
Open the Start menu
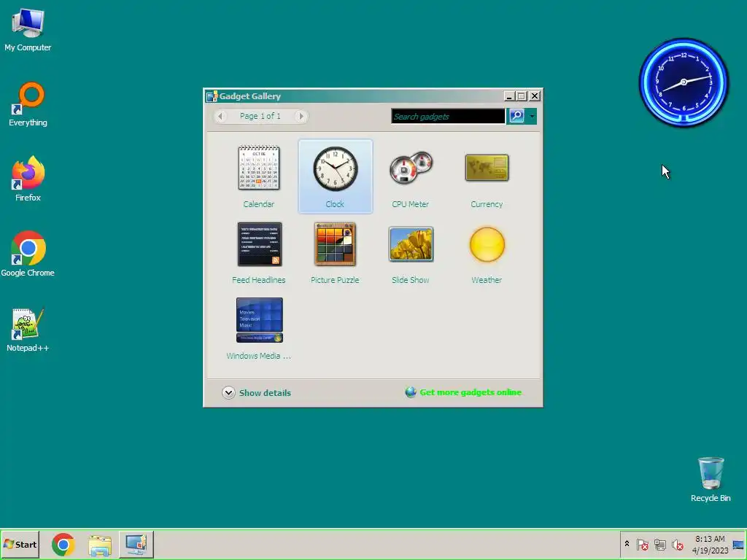click(20, 544)
